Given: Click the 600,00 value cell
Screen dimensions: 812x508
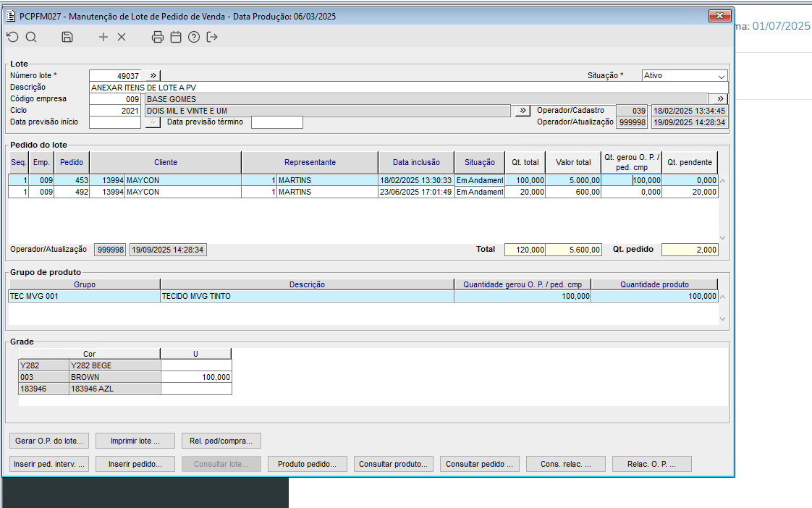Looking at the screenshot, I should coord(573,192).
